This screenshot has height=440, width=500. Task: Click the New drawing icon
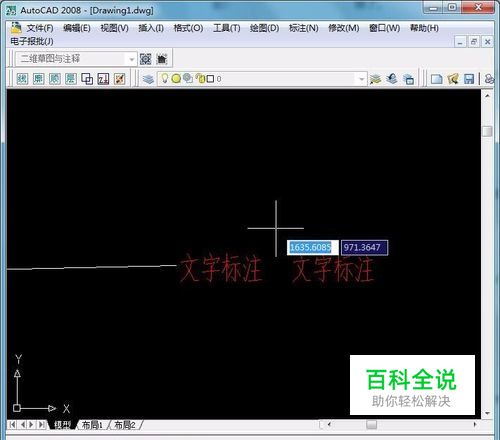point(436,79)
